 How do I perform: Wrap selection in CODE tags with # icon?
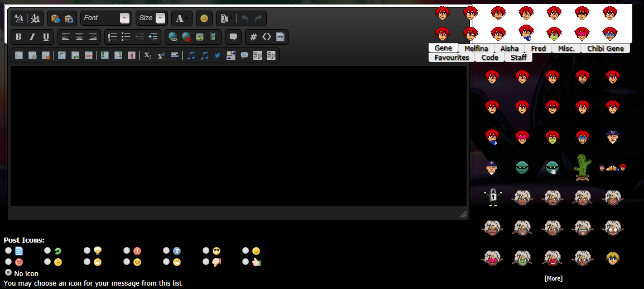(x=253, y=37)
